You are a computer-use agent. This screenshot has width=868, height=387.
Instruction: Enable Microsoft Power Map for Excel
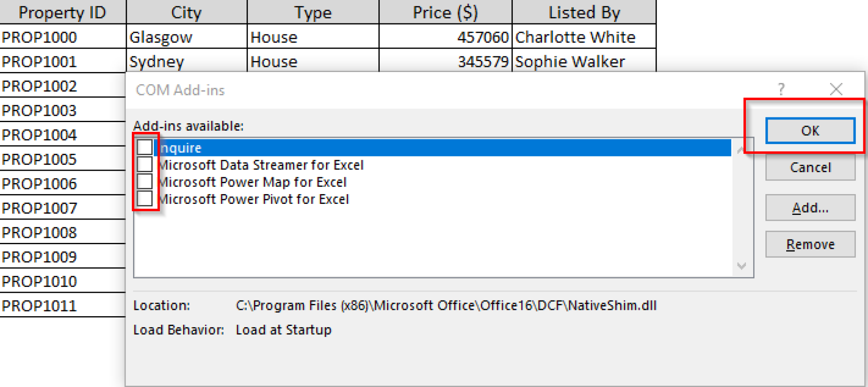145,182
